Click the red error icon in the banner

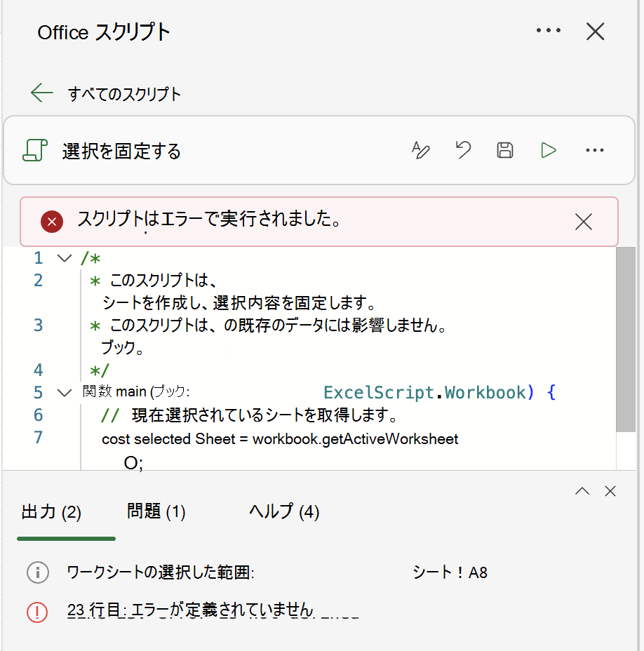point(52,222)
